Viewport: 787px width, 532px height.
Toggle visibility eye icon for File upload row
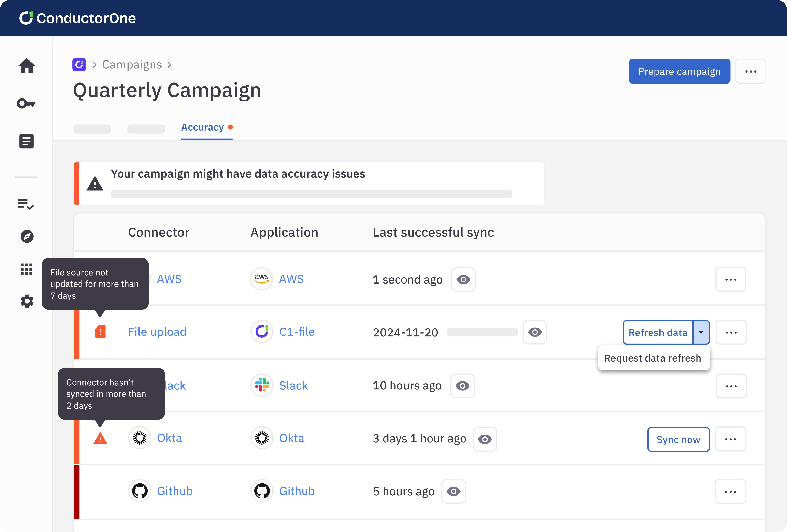535,332
